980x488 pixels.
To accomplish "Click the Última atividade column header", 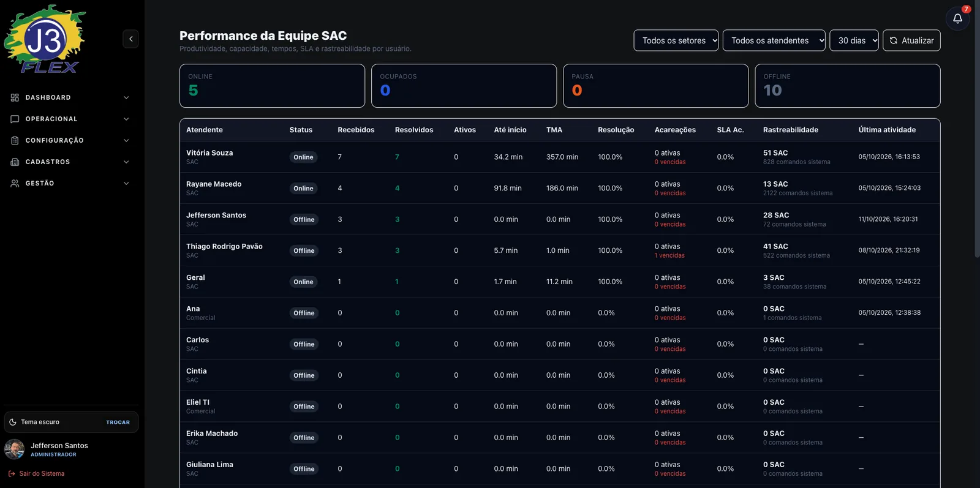I will (887, 130).
